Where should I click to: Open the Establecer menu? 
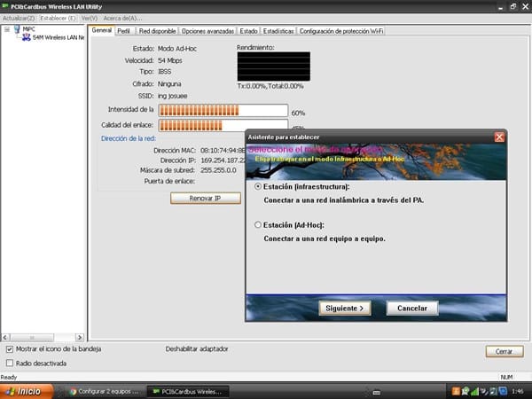pos(59,18)
